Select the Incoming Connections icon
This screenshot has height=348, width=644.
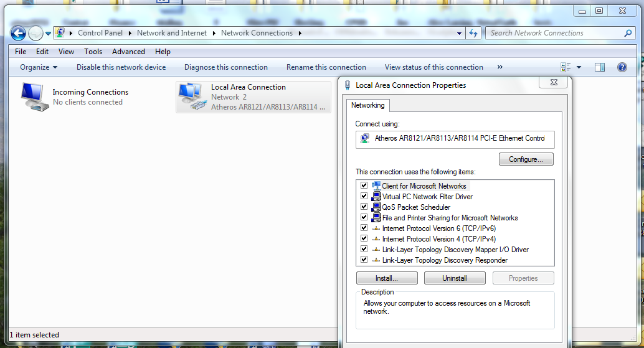[35, 96]
